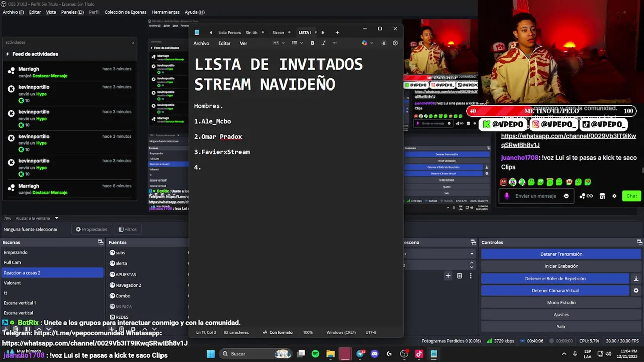Viewport: 644px width, 362px height.
Task: Add a new Notepad tab
Action: pyautogui.click(x=337, y=33)
